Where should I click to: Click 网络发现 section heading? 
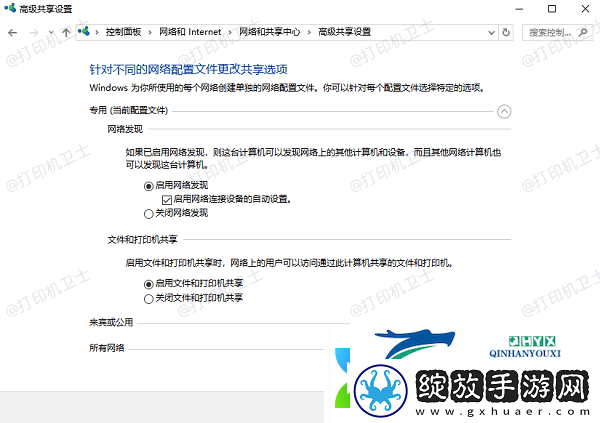point(125,129)
